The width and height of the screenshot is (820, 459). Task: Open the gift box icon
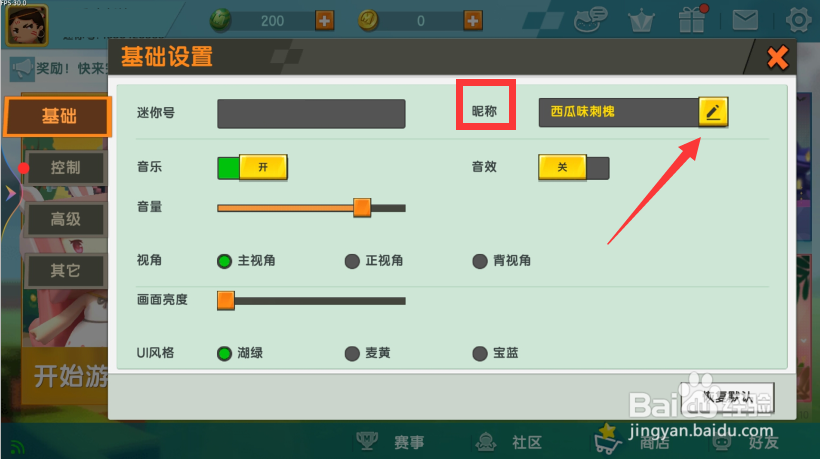[692, 19]
